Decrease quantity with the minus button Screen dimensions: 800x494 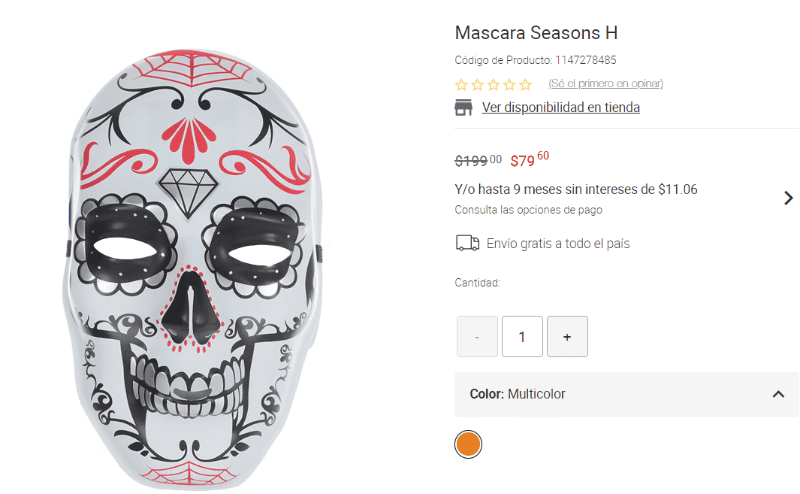[477, 337]
